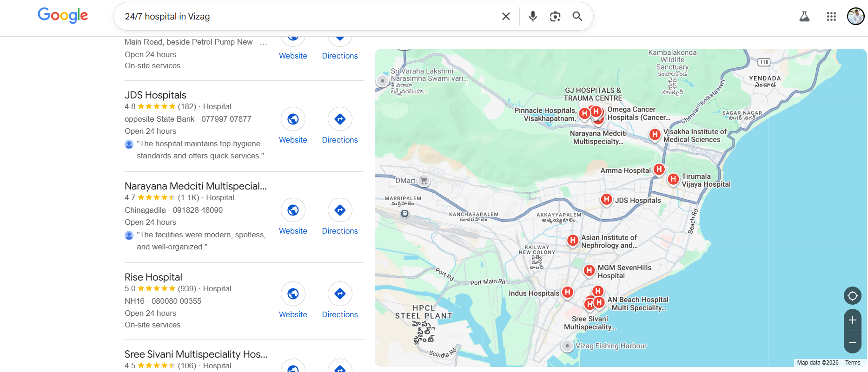Screen dimensions: 868x372
Task: Open the Sree Sivani Multispeciality Hos... listing
Action: (196, 354)
